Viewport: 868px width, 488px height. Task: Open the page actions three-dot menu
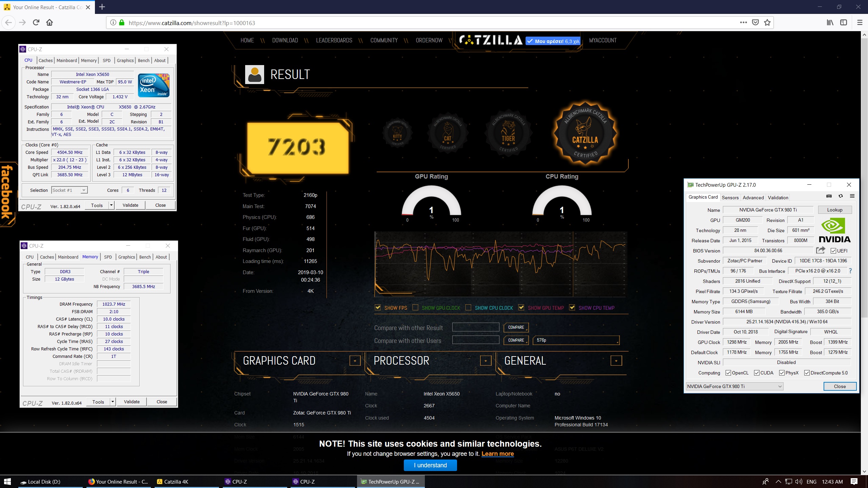tap(743, 23)
